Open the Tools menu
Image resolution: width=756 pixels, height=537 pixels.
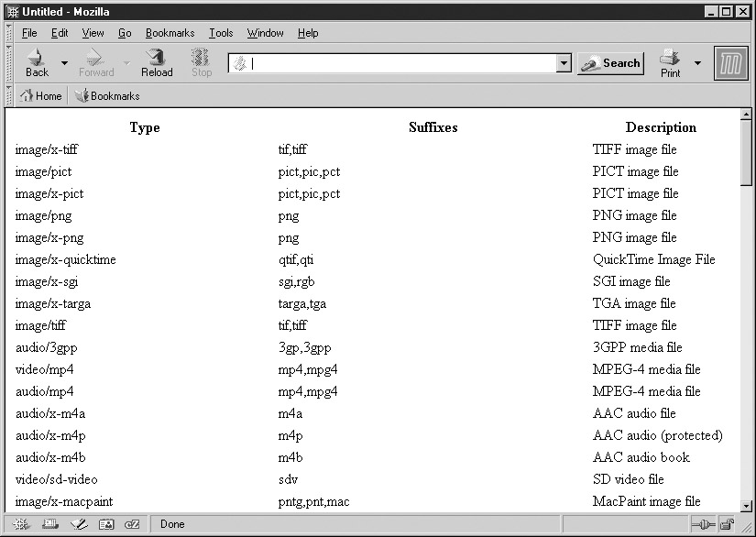221,33
